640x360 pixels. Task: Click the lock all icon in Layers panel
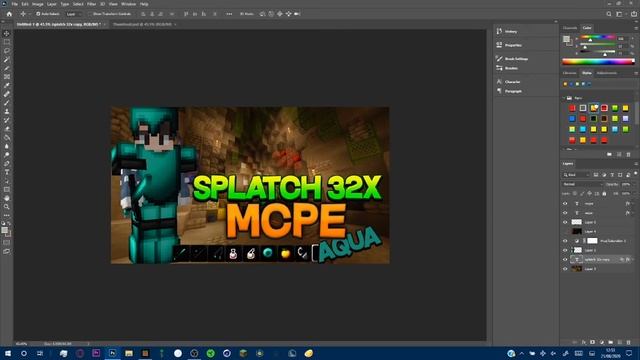tap(604, 193)
